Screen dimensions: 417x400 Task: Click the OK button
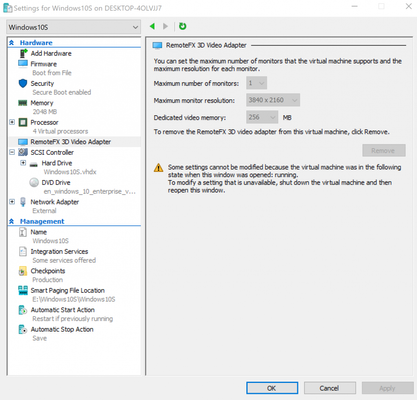(272, 388)
